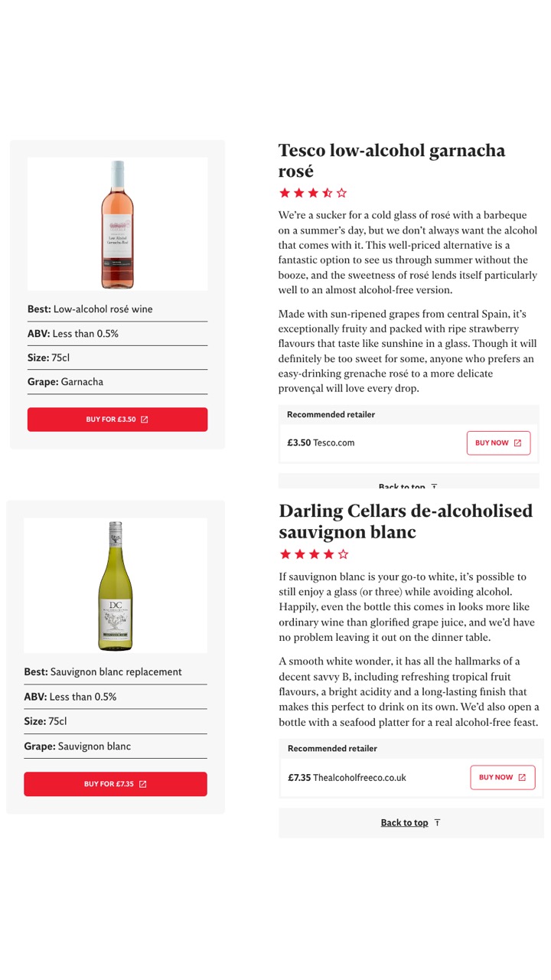Select the Darling Cellars de-alcoholised sauvignon blanc heading
This screenshot has height=980, width=551.
coord(406,521)
